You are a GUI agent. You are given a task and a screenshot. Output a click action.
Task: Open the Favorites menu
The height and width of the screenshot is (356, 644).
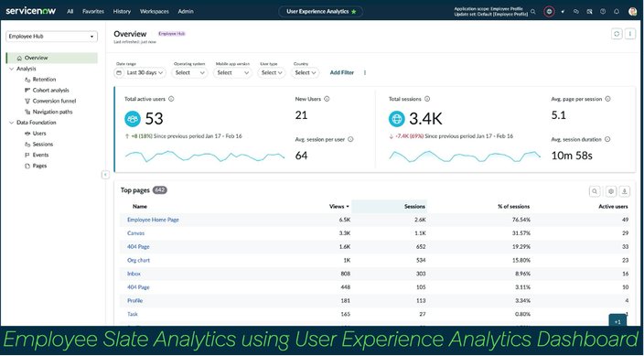(93, 12)
